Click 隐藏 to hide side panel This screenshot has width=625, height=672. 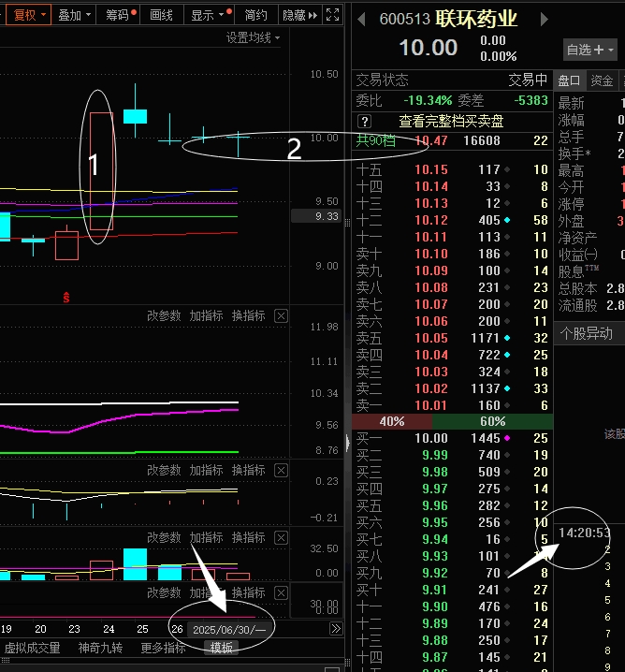tap(299, 15)
